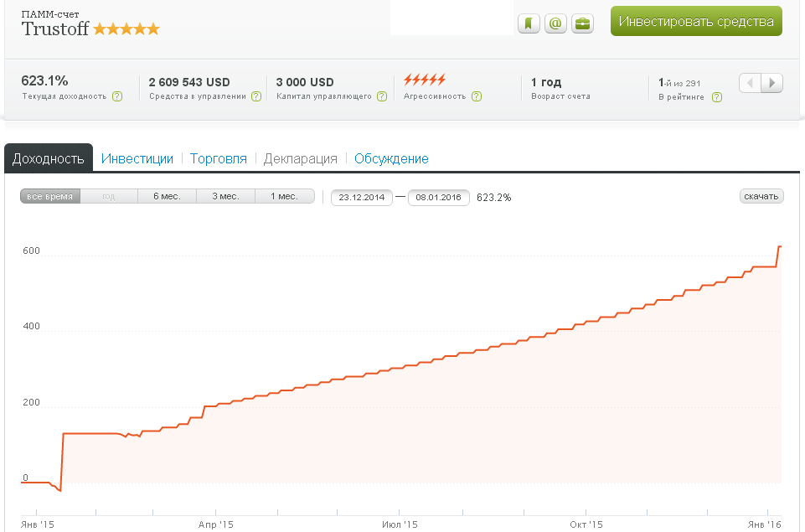
Task: Click help icon beside Капитал управляющего
Action: (381, 96)
